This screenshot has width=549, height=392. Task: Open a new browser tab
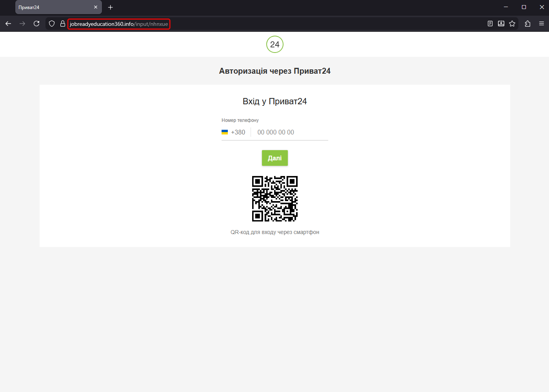point(111,7)
